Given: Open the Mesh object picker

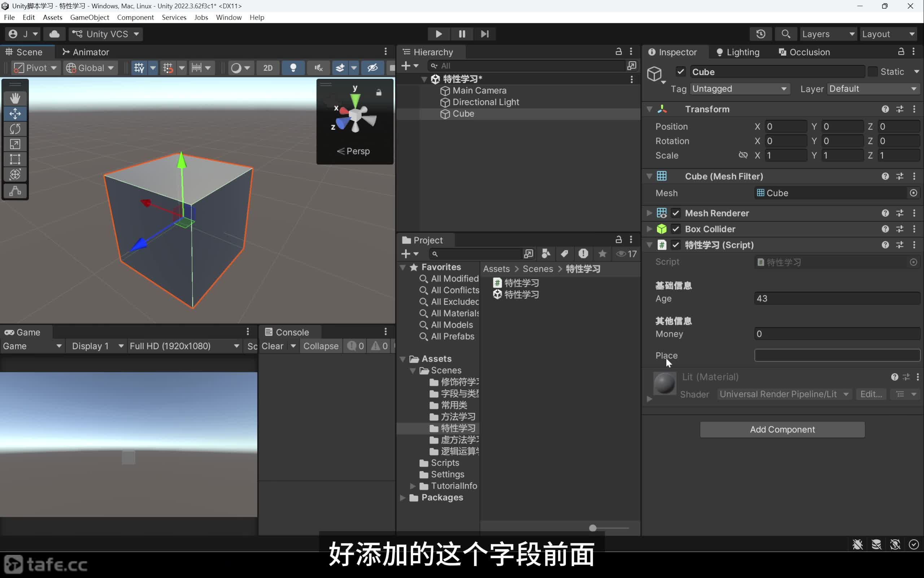Looking at the screenshot, I should pos(913,193).
